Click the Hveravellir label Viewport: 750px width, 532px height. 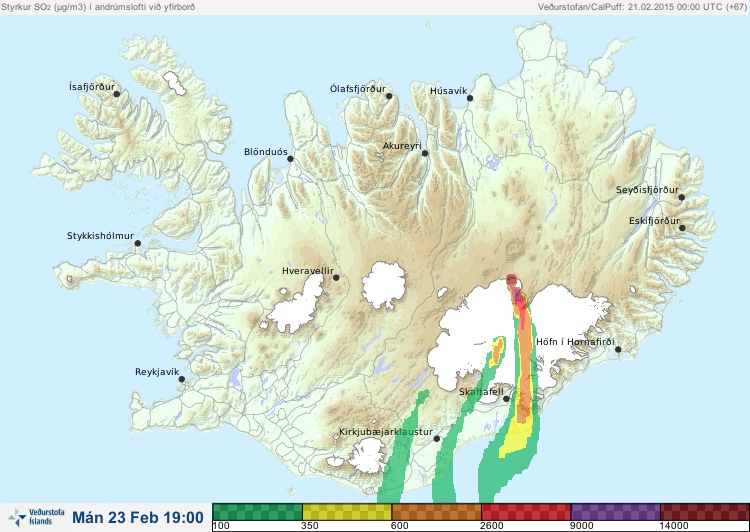[308, 271]
